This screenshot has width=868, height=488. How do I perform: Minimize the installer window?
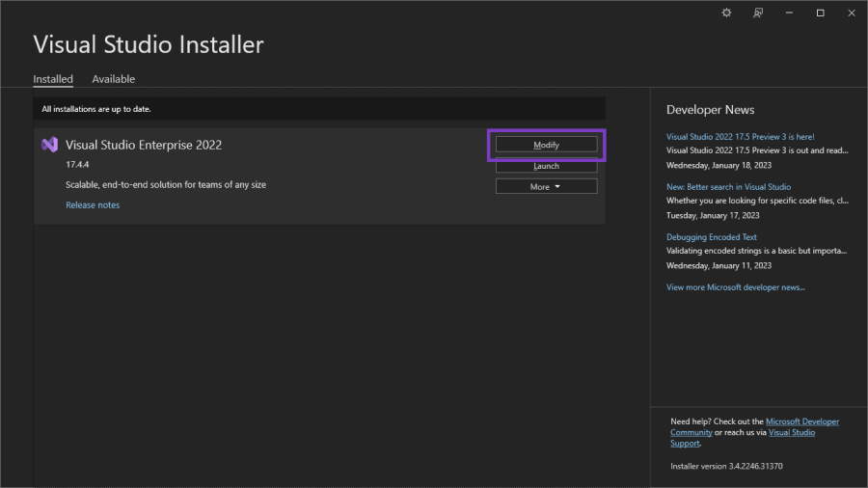[789, 13]
